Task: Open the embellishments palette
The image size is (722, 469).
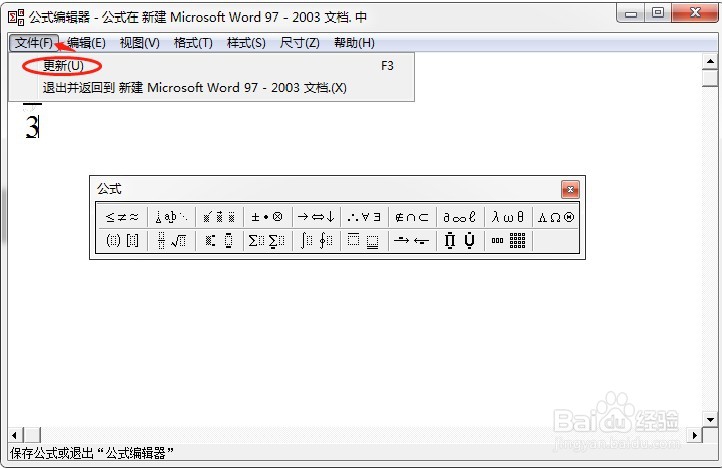Action: [x=219, y=217]
